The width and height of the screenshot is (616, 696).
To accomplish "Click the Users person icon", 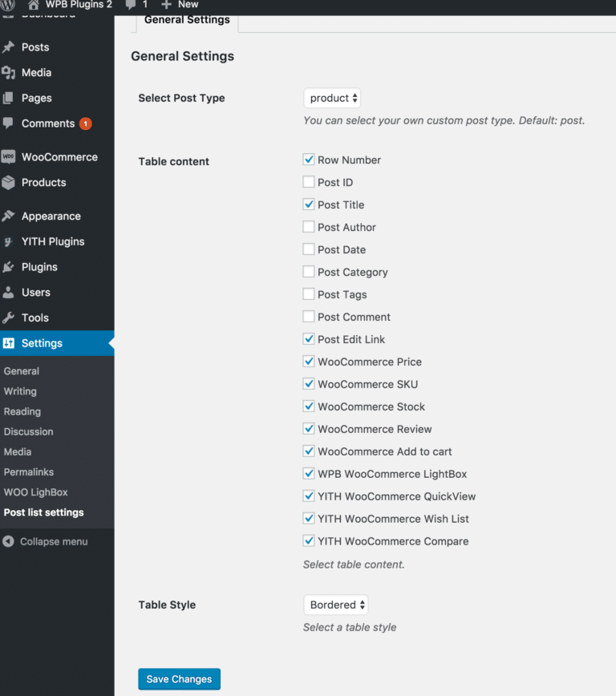I will (x=8, y=292).
